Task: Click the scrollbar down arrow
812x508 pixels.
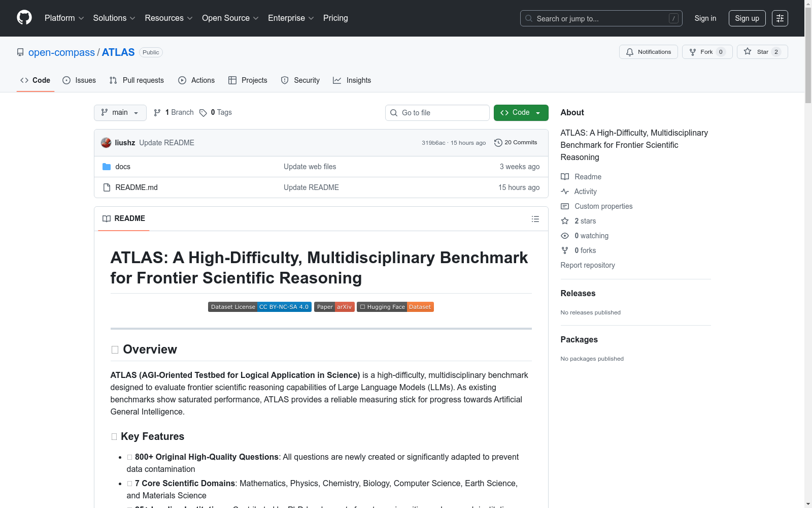Action: pyautogui.click(x=808, y=504)
